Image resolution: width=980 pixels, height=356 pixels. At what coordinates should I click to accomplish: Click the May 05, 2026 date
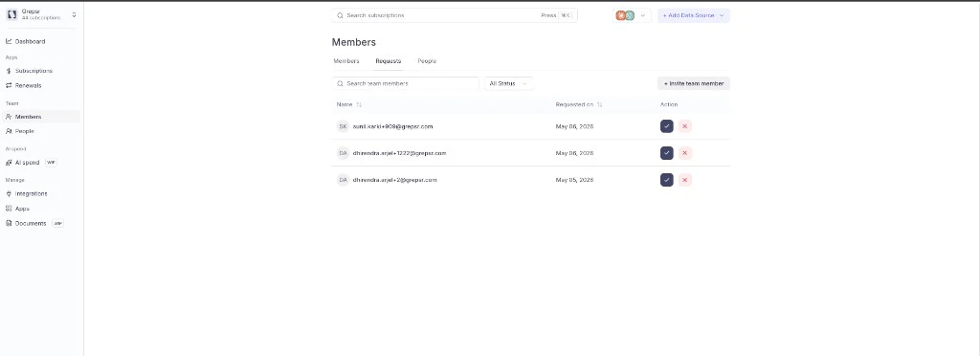tap(574, 180)
